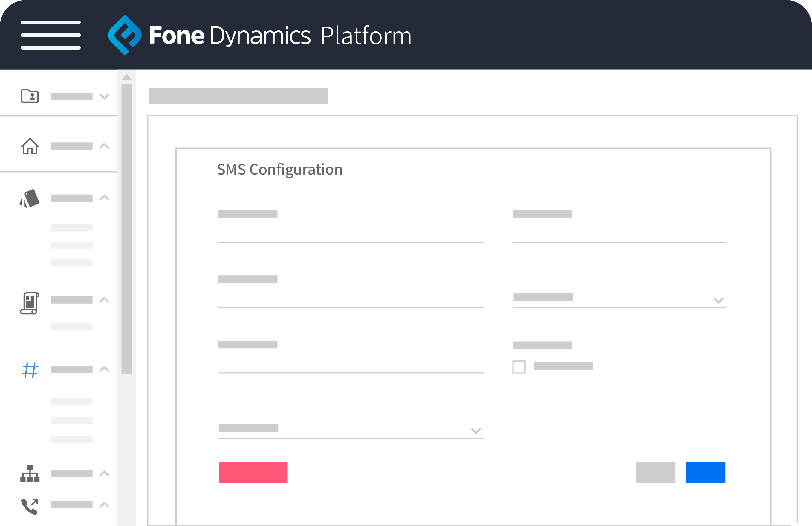Expand the account folder section chevron
The width and height of the screenshot is (812, 526).
[104, 96]
